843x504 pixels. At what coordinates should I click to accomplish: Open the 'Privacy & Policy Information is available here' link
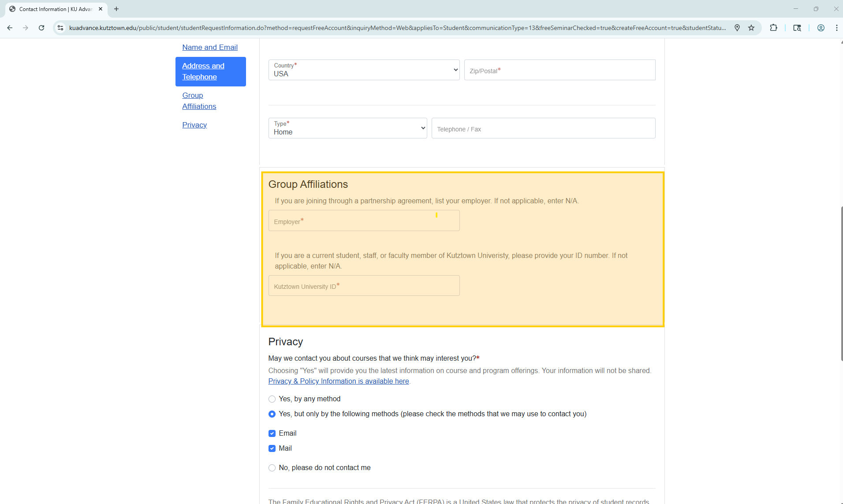[338, 381]
